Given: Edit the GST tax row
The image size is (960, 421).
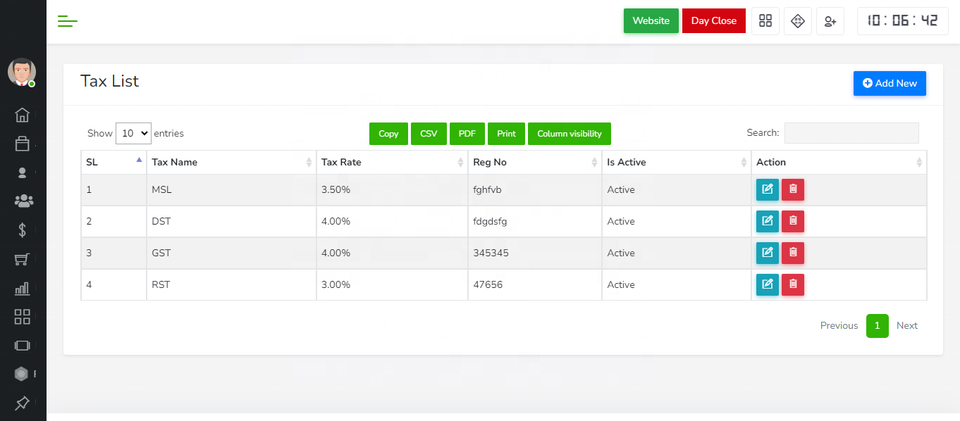Looking at the screenshot, I should click(767, 253).
